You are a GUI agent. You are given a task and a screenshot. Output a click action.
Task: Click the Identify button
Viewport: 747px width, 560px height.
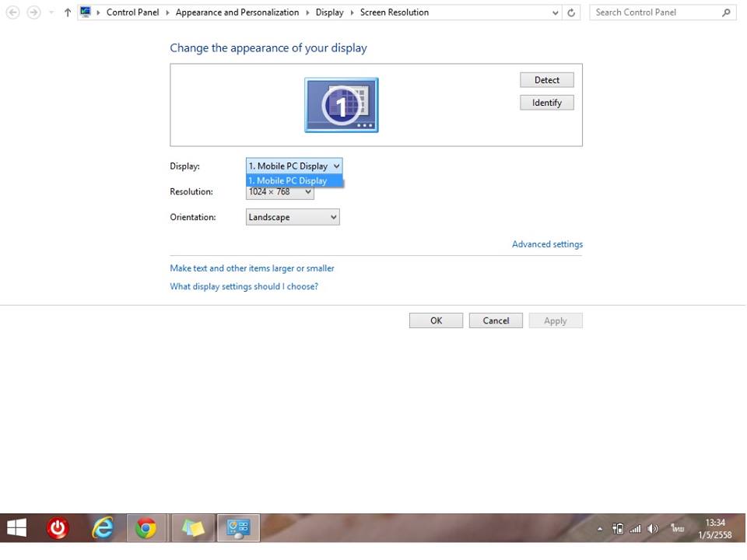pos(546,103)
